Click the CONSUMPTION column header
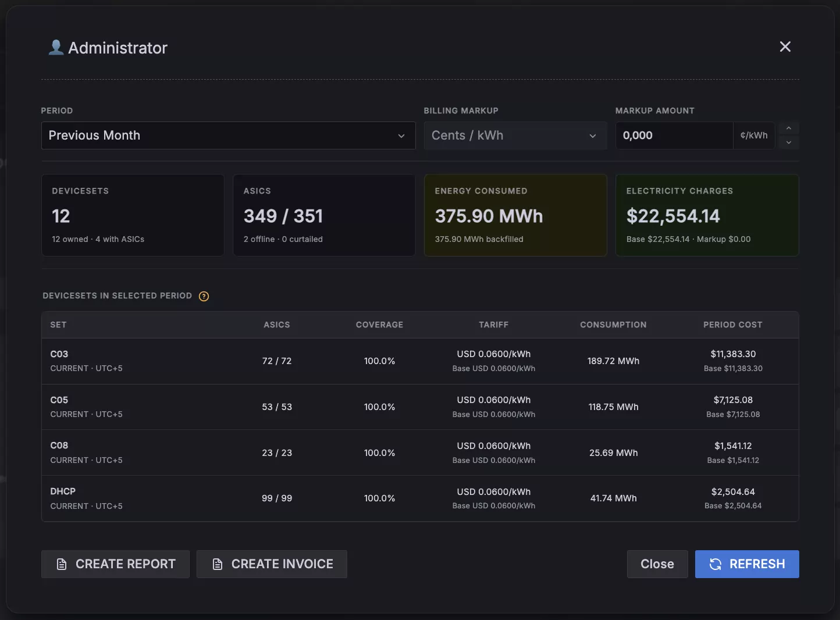Viewport: 840px width, 620px height. tap(613, 325)
